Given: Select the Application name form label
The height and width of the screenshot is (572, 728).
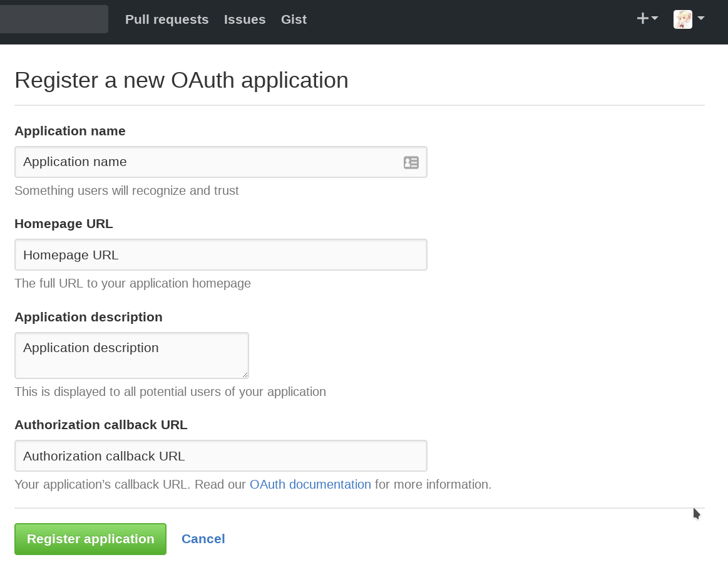Looking at the screenshot, I should [69, 131].
